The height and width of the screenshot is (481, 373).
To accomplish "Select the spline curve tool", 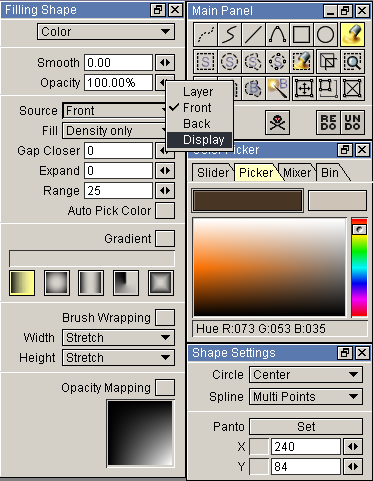I will 277,34.
